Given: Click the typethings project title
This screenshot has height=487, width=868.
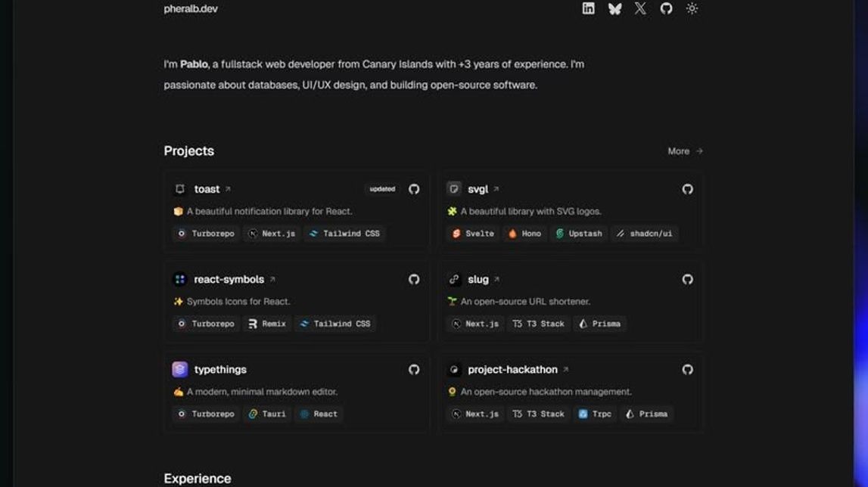Looking at the screenshot, I should 220,370.
